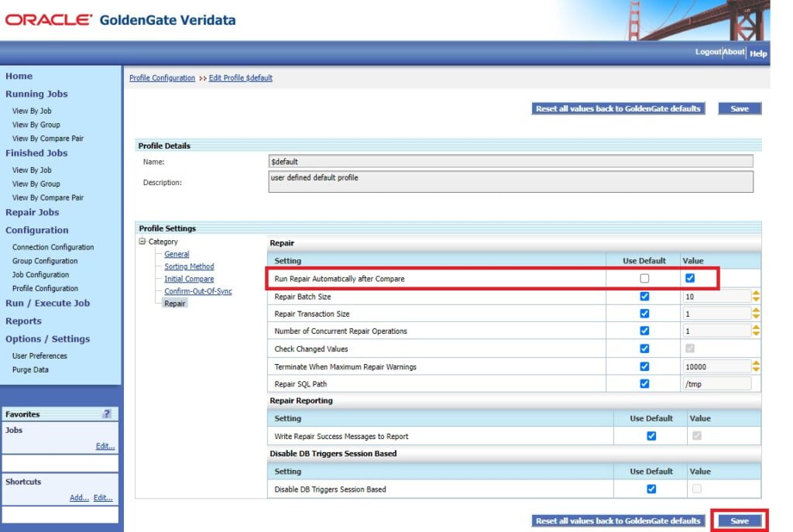Uncheck Use Default for Repair Batch Size
The width and height of the screenshot is (793, 532).
click(644, 295)
